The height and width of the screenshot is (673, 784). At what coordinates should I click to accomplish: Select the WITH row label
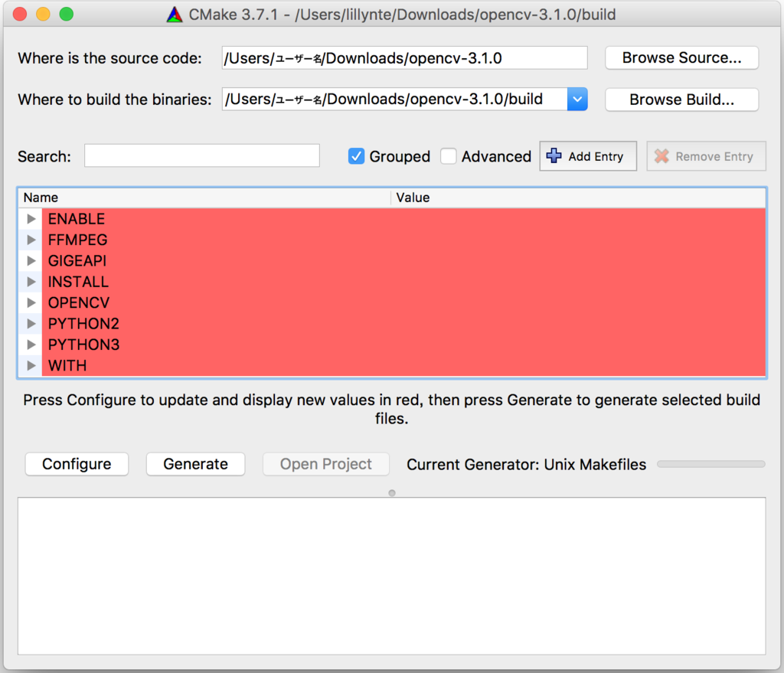[67, 366]
